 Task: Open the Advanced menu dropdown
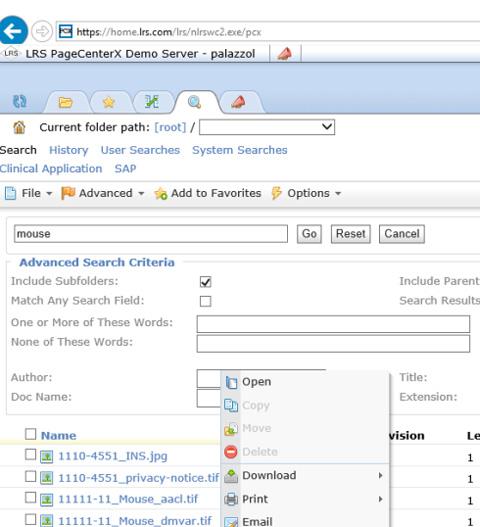tap(103, 193)
